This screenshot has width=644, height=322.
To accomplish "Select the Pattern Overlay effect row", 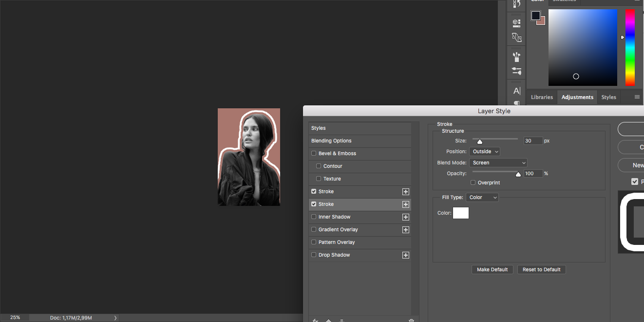I will point(360,242).
